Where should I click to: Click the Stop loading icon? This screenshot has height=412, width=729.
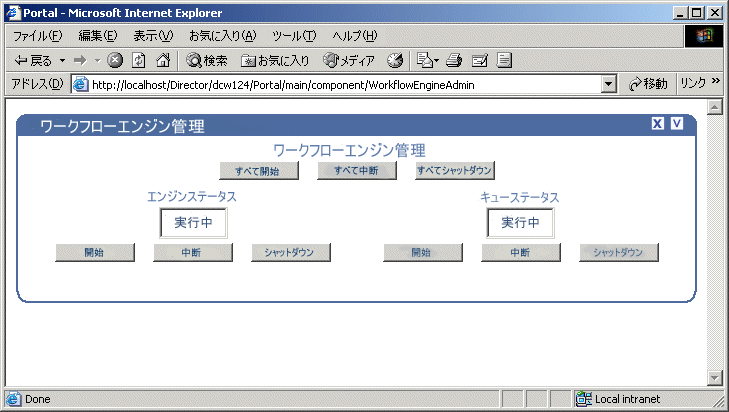[x=115, y=60]
